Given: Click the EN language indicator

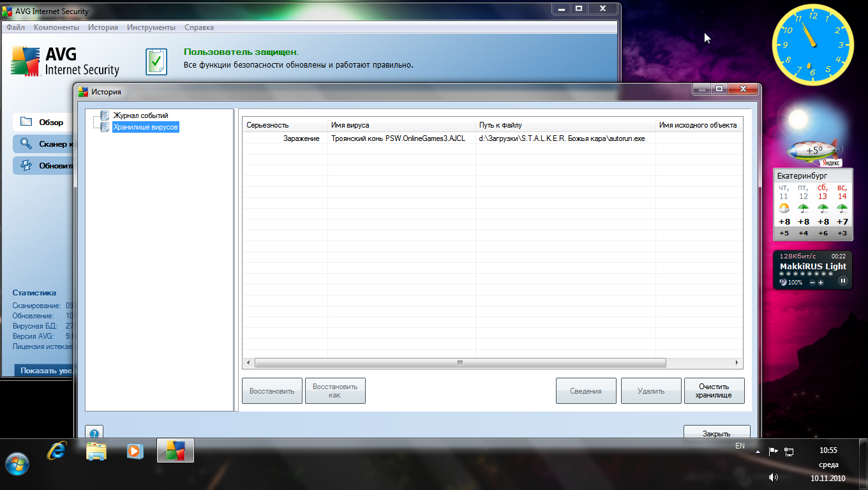Looking at the screenshot, I should pyautogui.click(x=740, y=446).
